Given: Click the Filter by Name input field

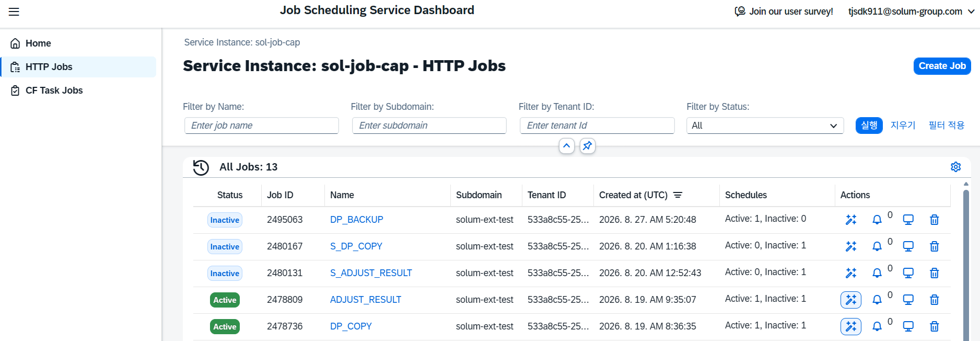Looking at the screenshot, I should [x=261, y=126].
